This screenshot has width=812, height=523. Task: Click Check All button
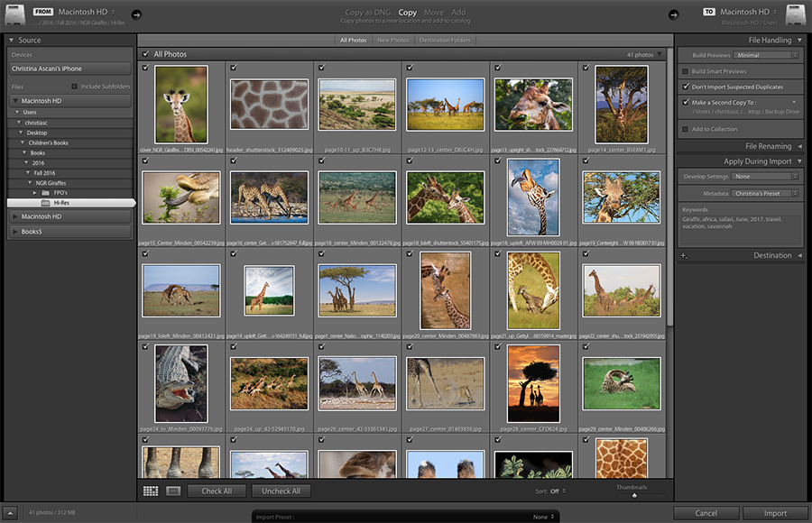pos(217,491)
